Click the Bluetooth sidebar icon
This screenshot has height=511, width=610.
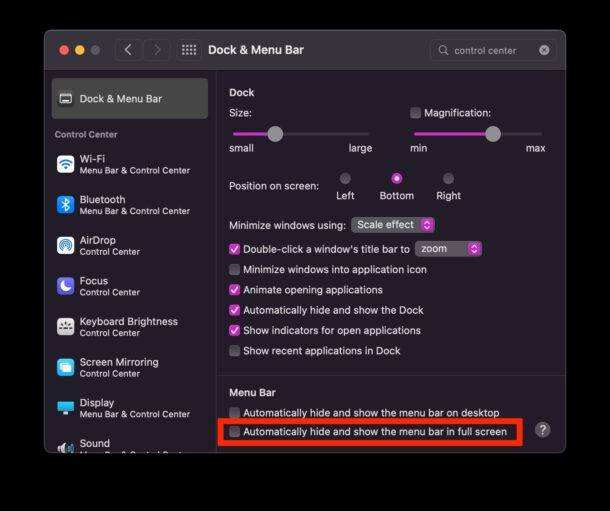[x=65, y=205]
